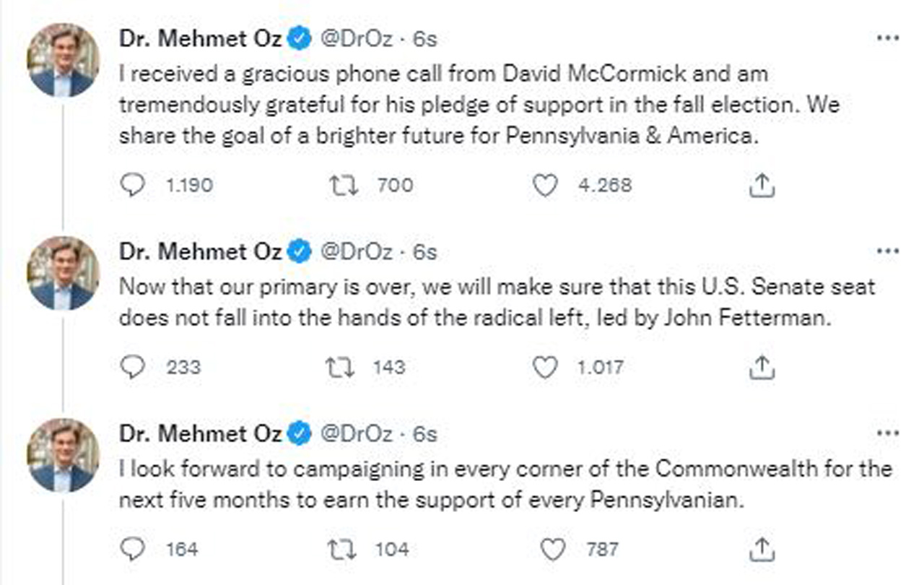Like the tweet with 1,017 likes
Image resolution: width=924 pixels, height=585 pixels.
point(545,368)
